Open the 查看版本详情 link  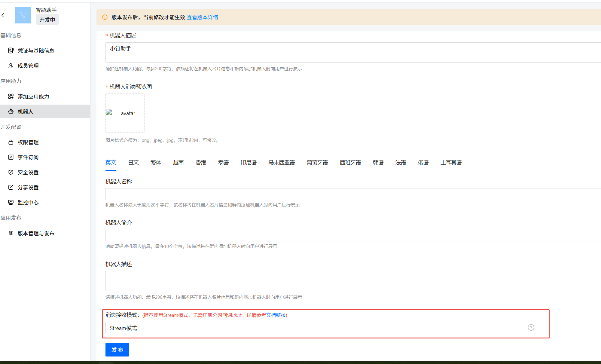(202, 17)
